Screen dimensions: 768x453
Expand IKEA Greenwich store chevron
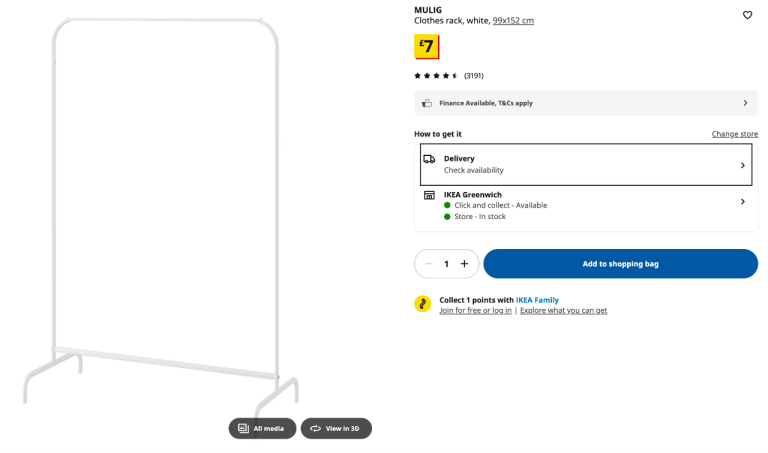(x=743, y=202)
